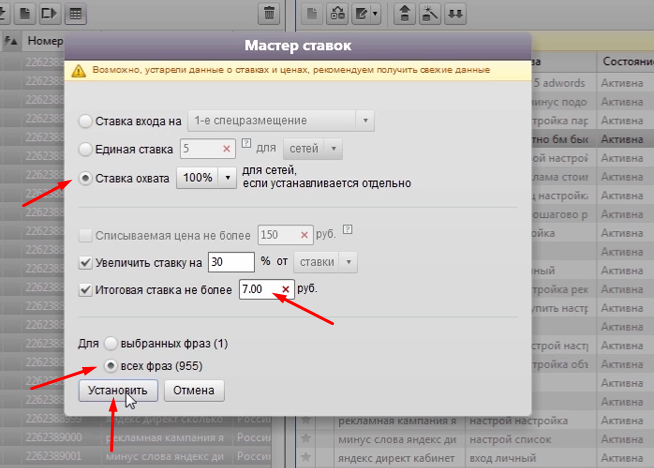
Task: Open the сетей dropdown
Action: 313,149
